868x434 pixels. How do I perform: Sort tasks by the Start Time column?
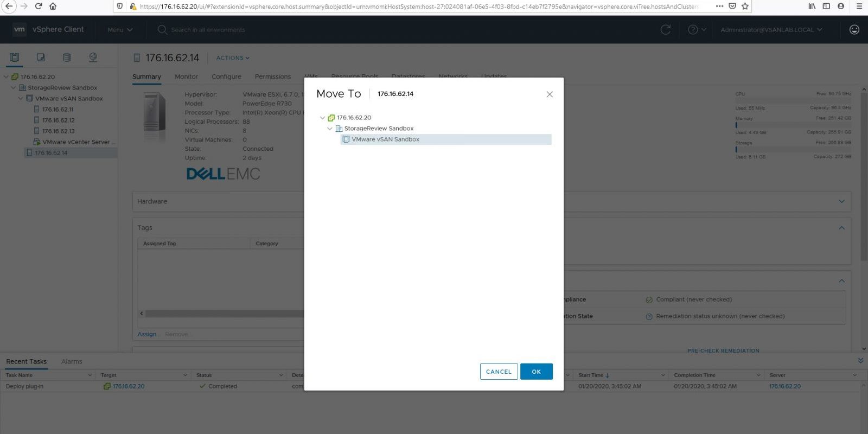point(593,375)
